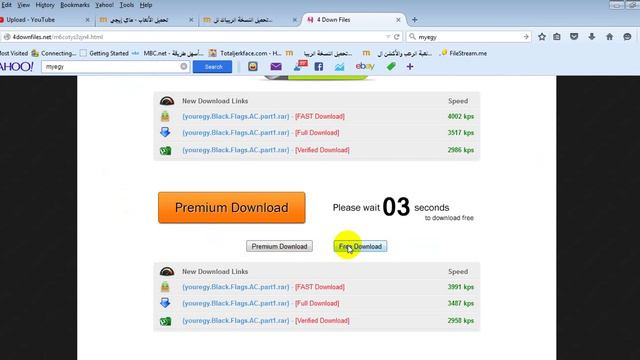Click the small gray Premium Download button
The image size is (640, 360).
pyautogui.click(x=279, y=246)
